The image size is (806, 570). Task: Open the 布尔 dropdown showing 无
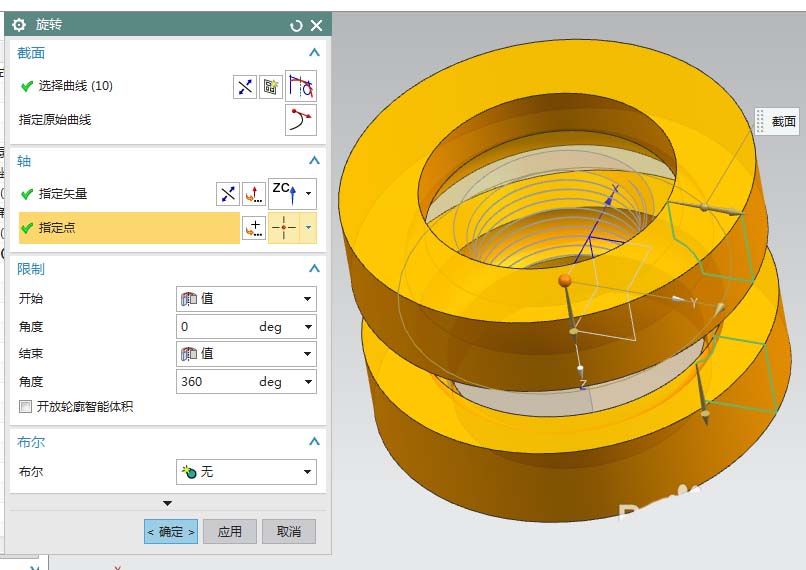[x=246, y=472]
